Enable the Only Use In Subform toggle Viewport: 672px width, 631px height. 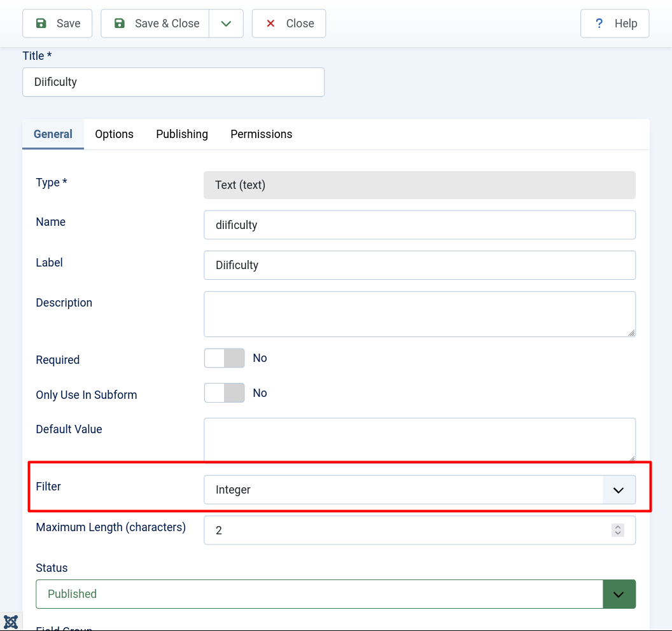click(x=224, y=393)
